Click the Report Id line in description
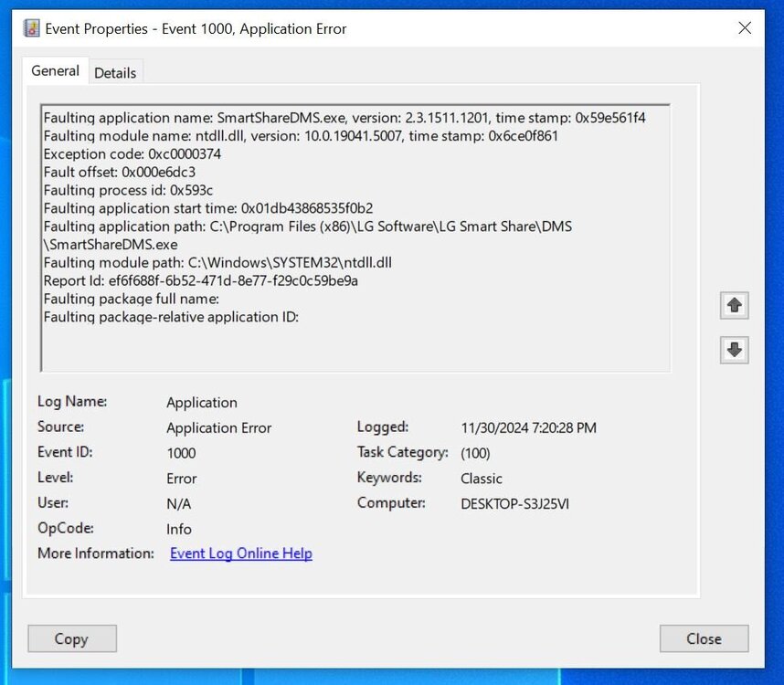The image size is (784, 685). pyautogui.click(x=200, y=280)
